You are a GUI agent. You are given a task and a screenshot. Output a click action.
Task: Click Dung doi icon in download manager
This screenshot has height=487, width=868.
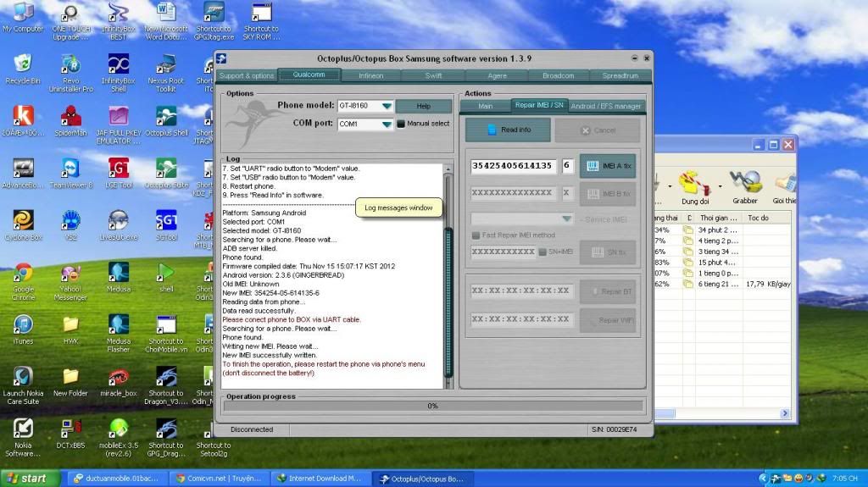click(695, 187)
